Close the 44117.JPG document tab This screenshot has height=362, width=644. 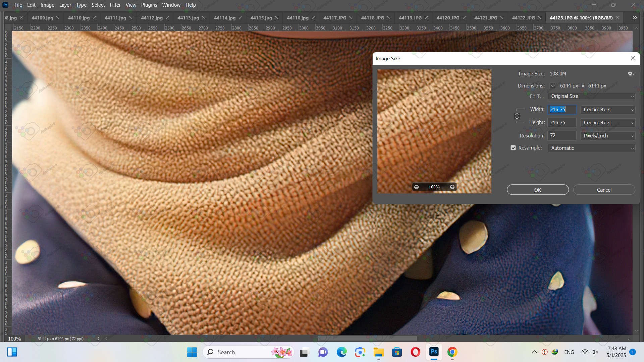tap(351, 18)
